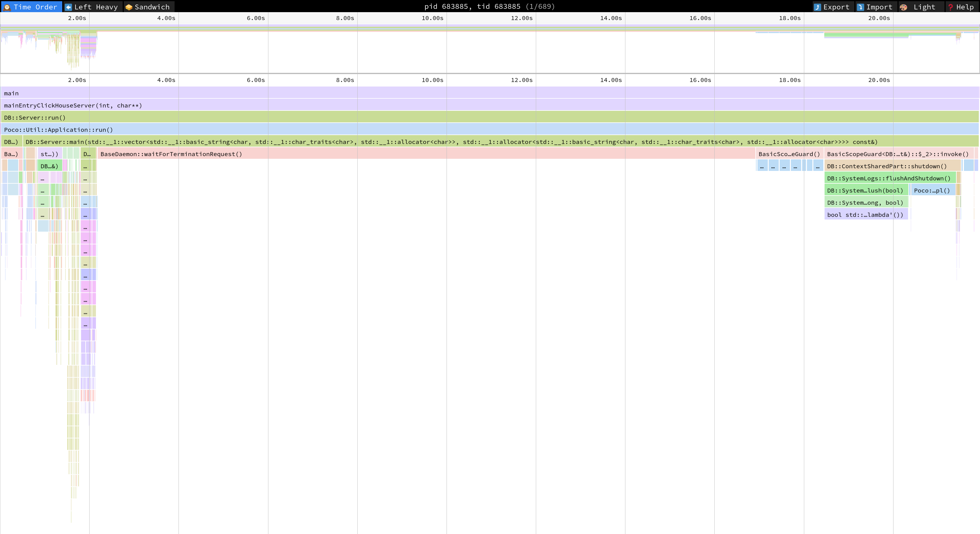
Task: Click the Import arrow icon
Action: click(860, 7)
